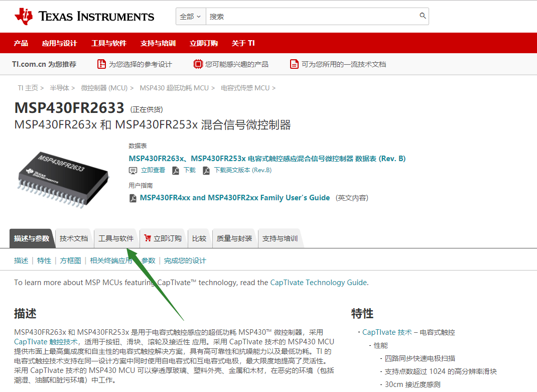Switch to the 比较 tab

pyautogui.click(x=199, y=238)
